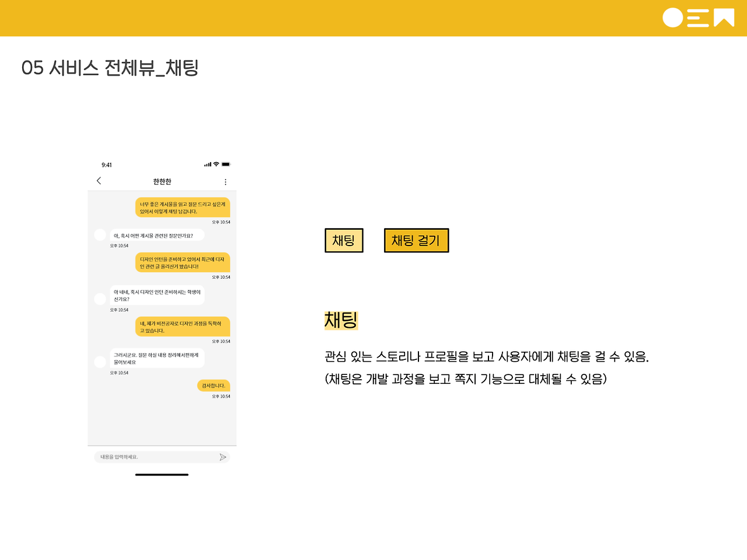
Task: Click the 한한한 chat title
Action: (162, 181)
